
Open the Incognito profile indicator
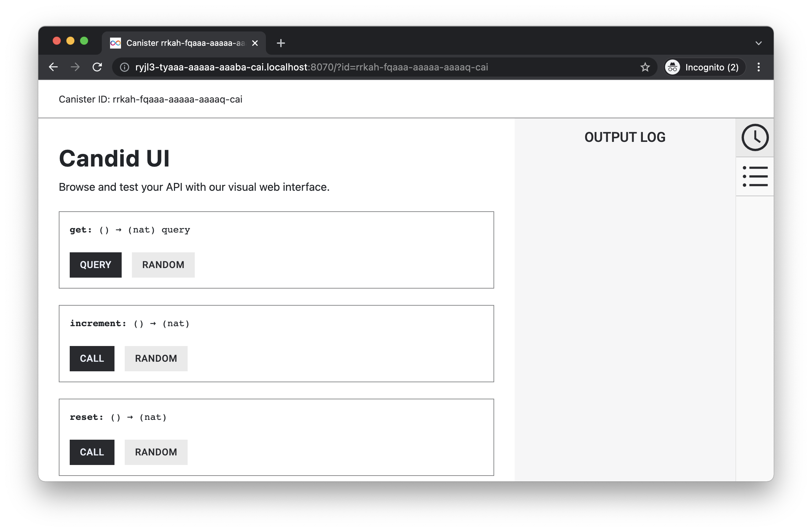tap(705, 67)
